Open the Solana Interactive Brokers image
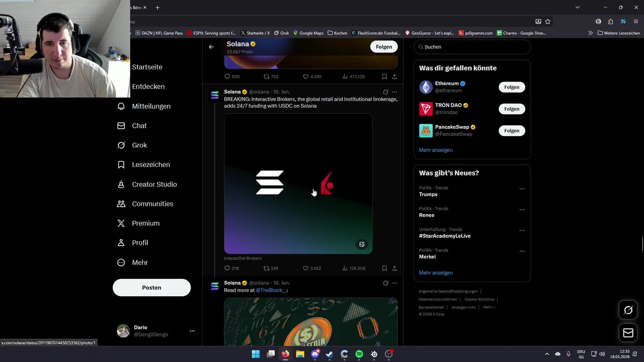644x362 pixels. click(298, 184)
